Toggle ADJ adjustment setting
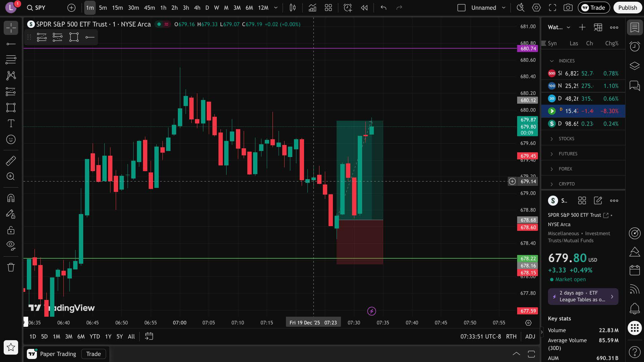Image resolution: width=644 pixels, height=362 pixels. point(530,337)
